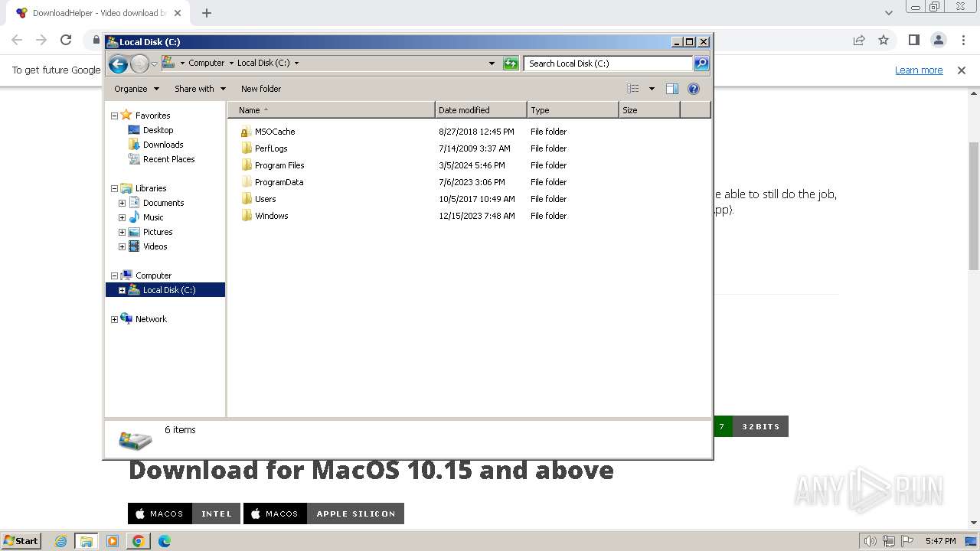
Task: Bookmark this page with star icon
Action: coord(884,40)
